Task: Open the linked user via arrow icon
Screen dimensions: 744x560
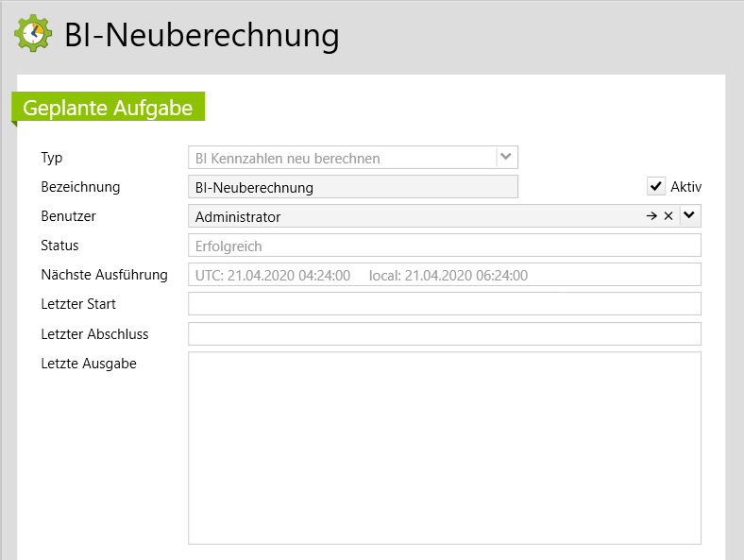Action: tap(651, 216)
